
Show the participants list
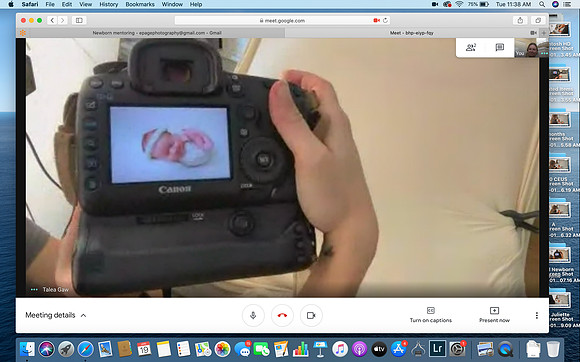coord(471,47)
